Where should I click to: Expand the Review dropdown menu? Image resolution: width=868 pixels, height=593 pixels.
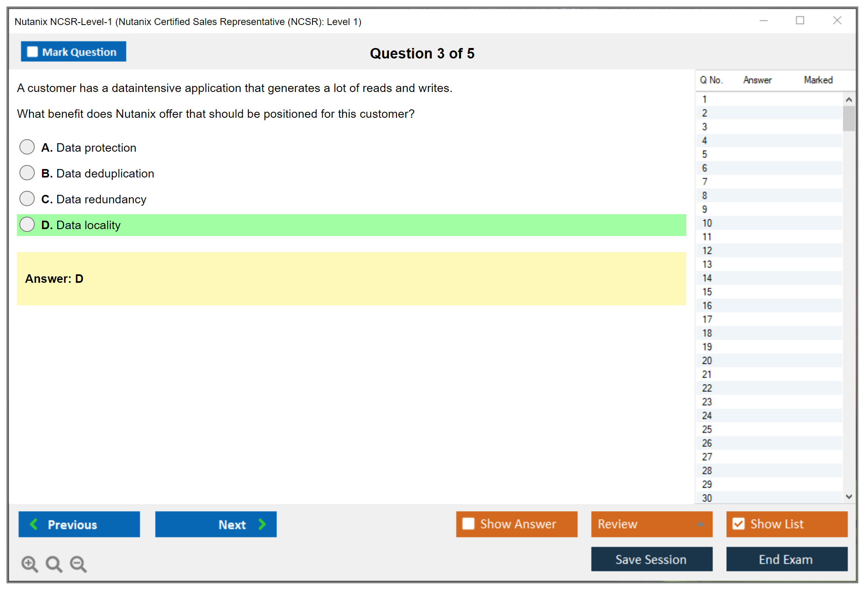click(x=700, y=524)
